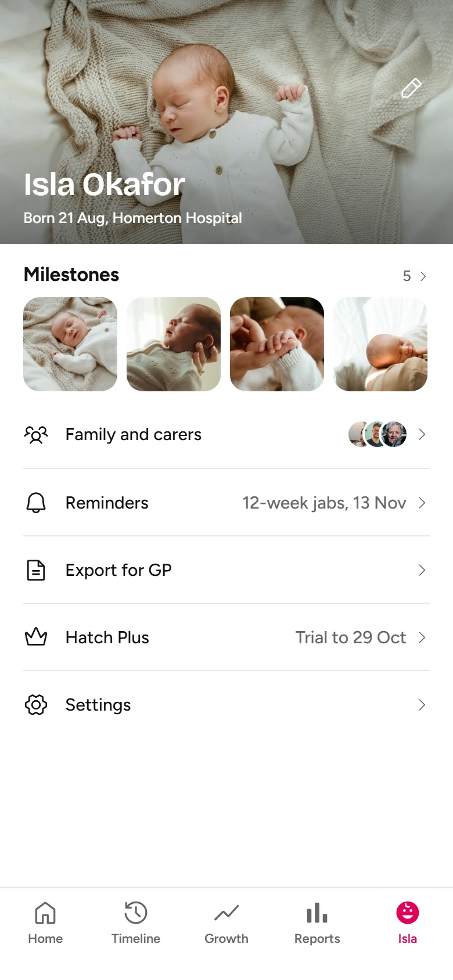View the Reports tab
The width and height of the screenshot is (453, 980).
pos(317,923)
